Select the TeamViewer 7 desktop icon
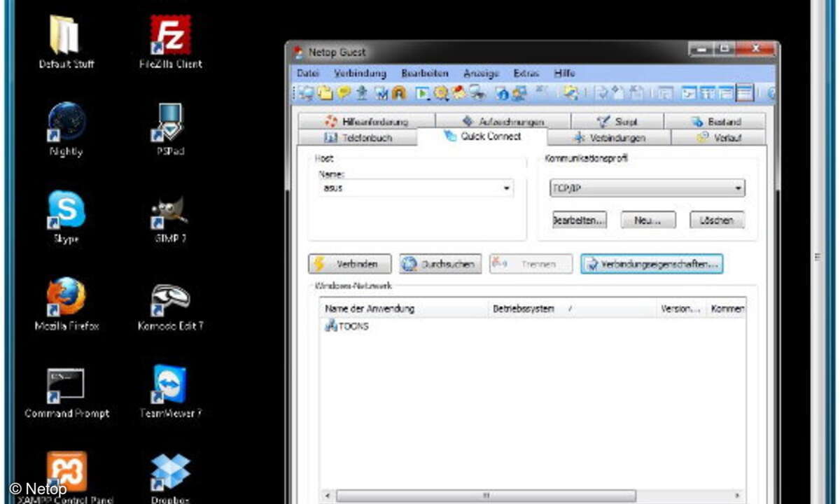 click(x=170, y=392)
